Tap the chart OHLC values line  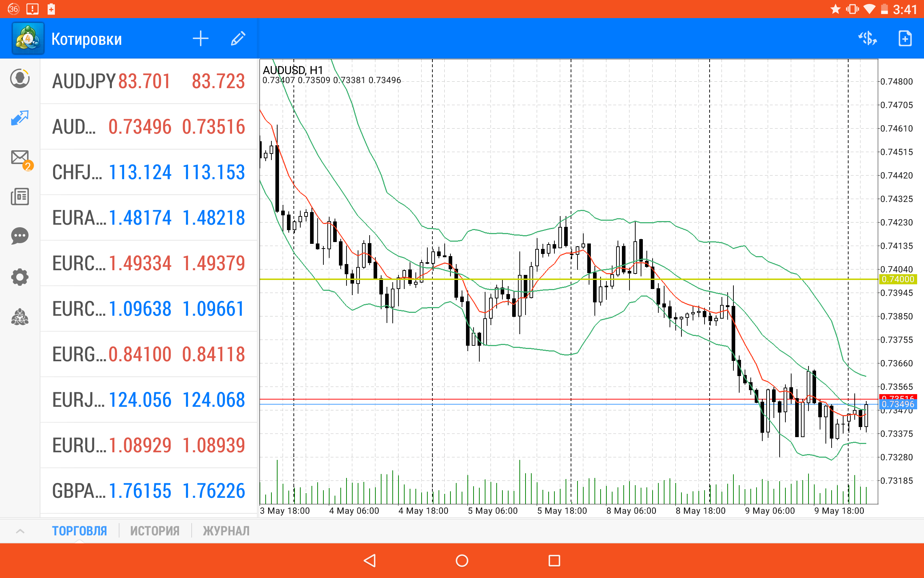pos(331,80)
